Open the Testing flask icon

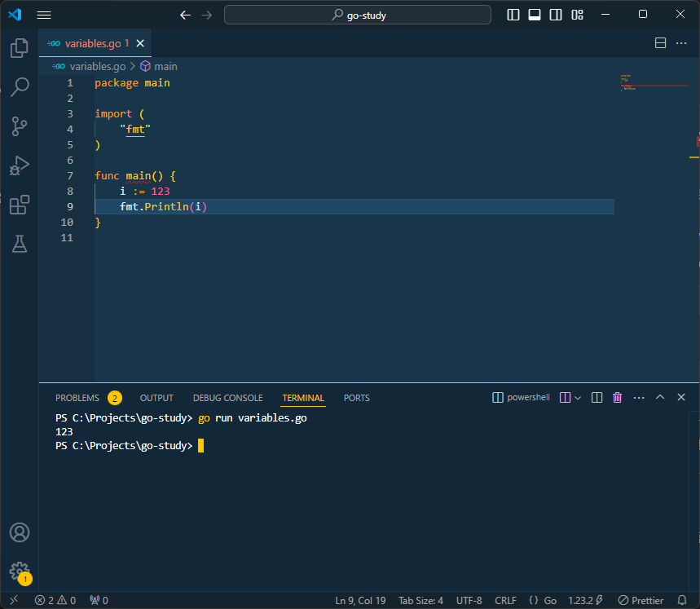pos(19,243)
